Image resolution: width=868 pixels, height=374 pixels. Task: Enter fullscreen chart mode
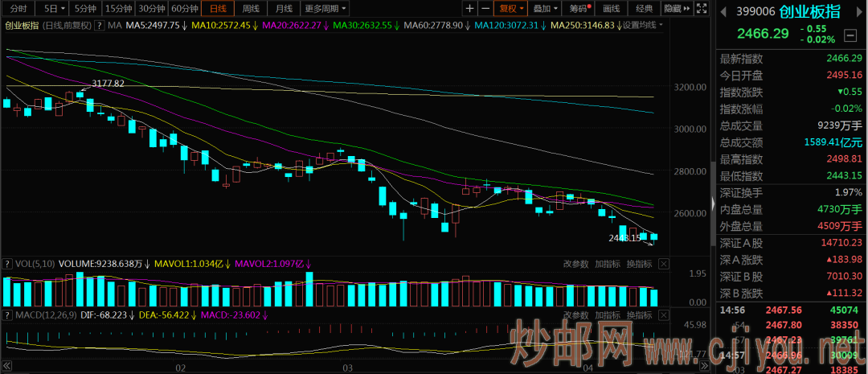tap(700, 8)
